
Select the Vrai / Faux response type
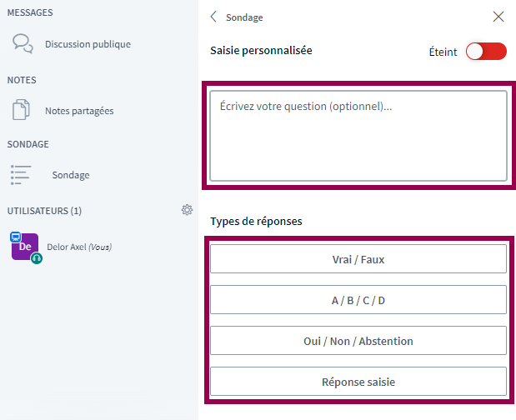point(358,259)
